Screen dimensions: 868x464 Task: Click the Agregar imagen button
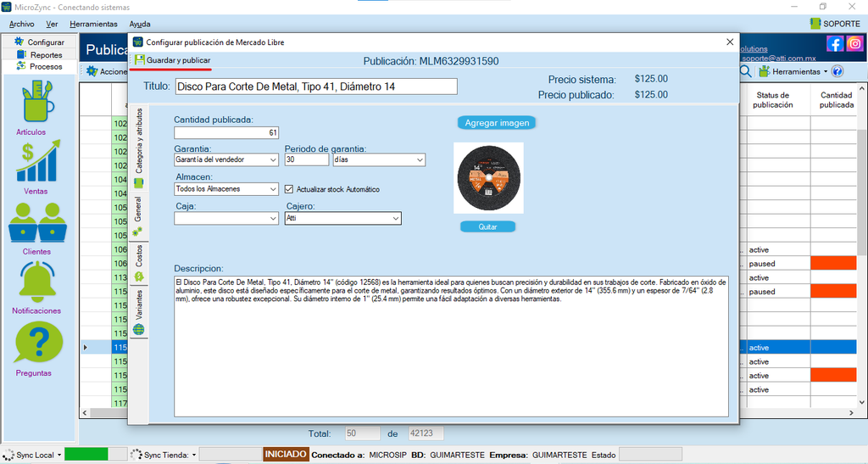pyautogui.click(x=497, y=123)
